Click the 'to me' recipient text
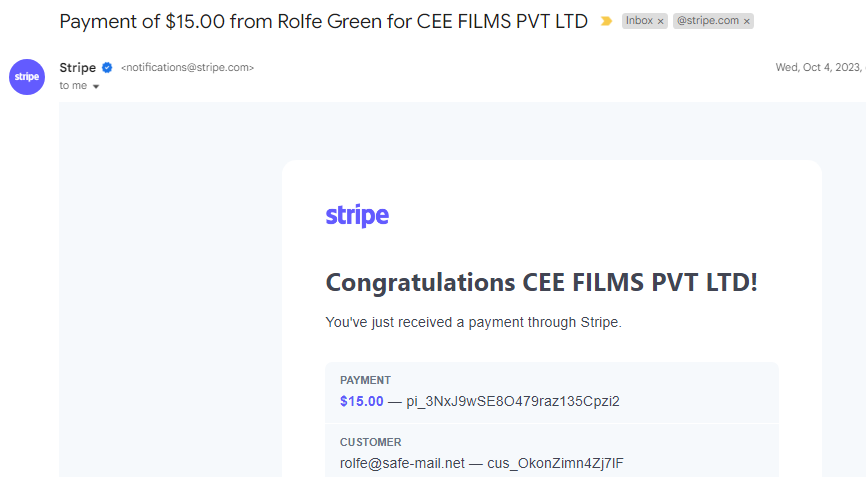 [x=73, y=86]
